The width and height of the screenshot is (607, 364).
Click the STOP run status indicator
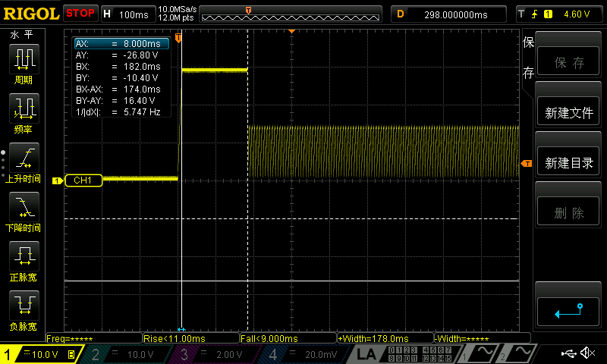click(x=80, y=14)
